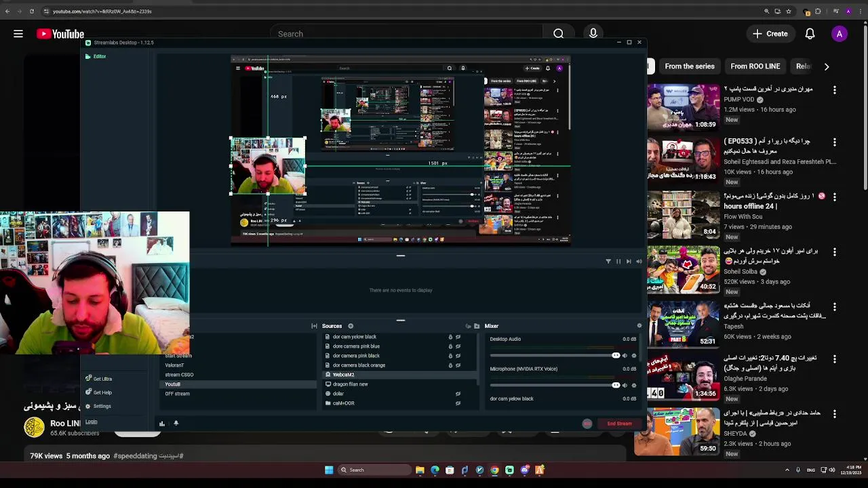Open the performance stats bar-chart icon
The image size is (868, 488).
[162, 424]
